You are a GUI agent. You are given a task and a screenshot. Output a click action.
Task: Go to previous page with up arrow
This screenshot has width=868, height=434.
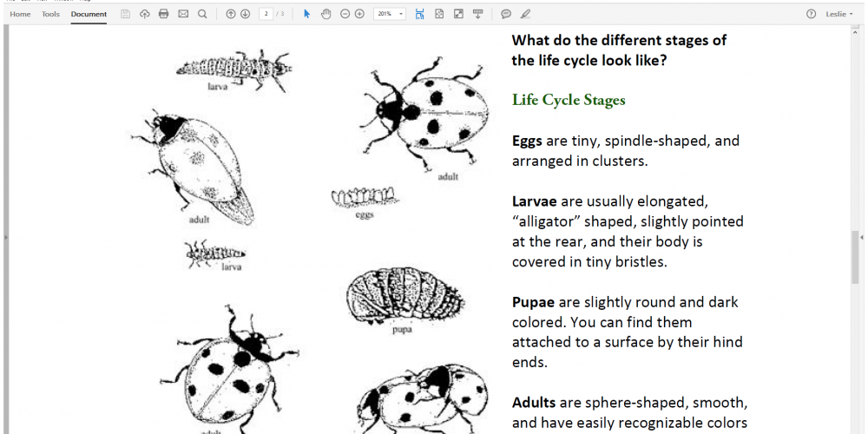click(x=230, y=14)
